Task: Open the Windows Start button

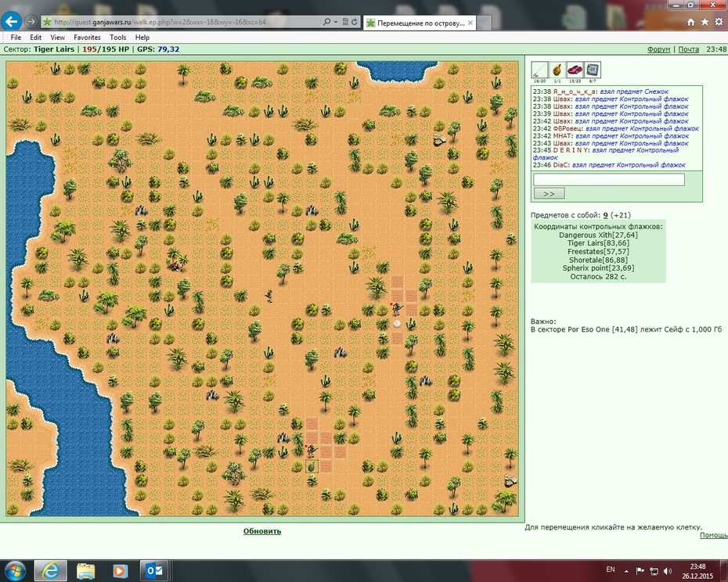Action: pos(15,571)
